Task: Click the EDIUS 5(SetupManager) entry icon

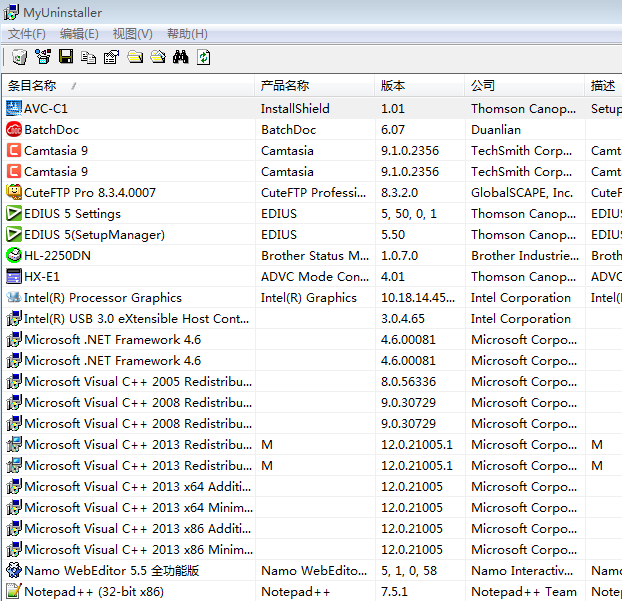Action: click(x=14, y=234)
